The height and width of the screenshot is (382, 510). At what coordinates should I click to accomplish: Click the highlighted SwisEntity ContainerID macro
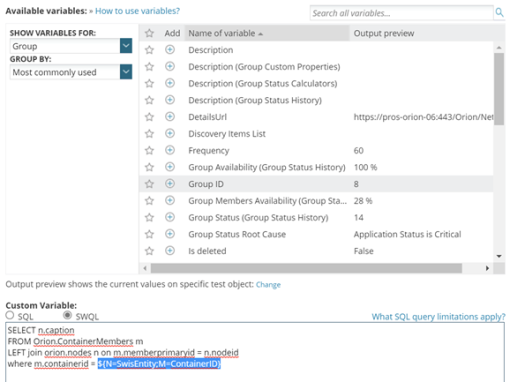159,363
